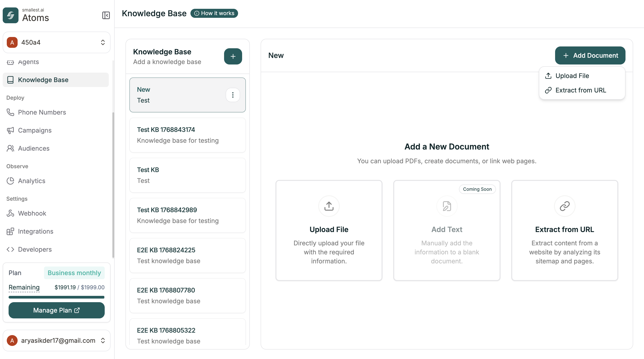This screenshot has height=359, width=644.
Task: Select the Test KB 1768843174 card
Action: point(188,135)
